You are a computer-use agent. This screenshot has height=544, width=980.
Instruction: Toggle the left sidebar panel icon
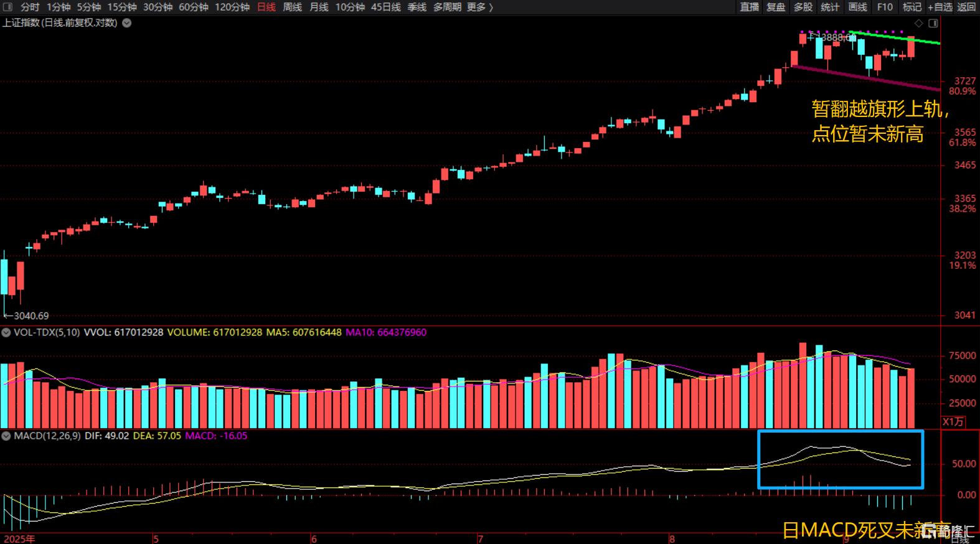click(7, 7)
